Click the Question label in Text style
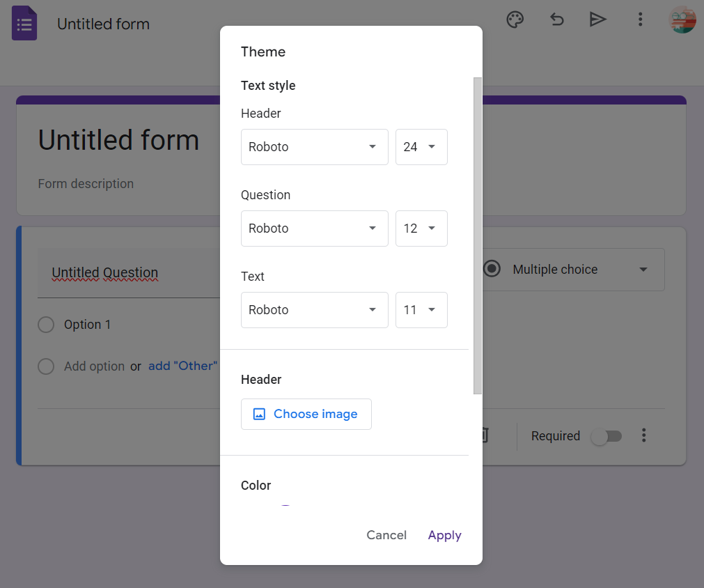The image size is (704, 588). click(266, 195)
